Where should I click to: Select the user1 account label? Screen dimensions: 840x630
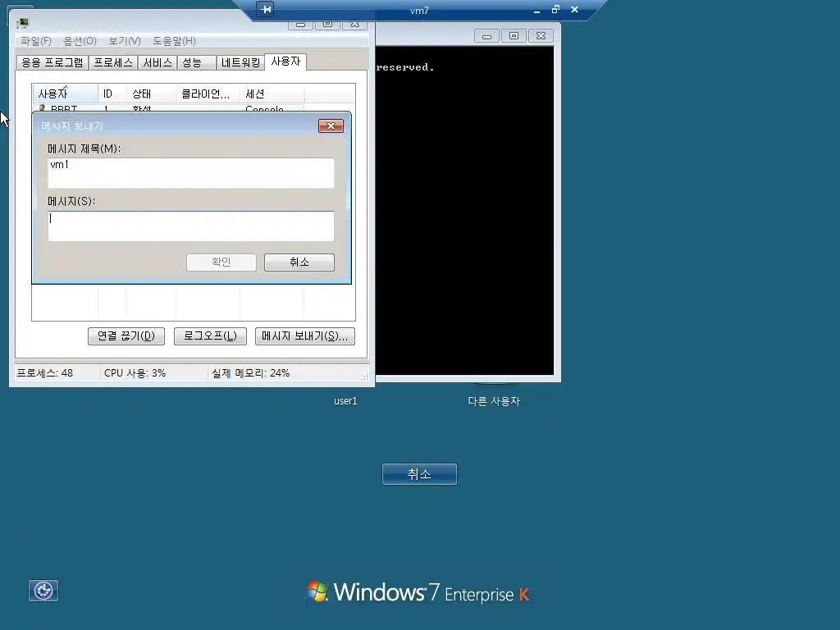coord(345,400)
